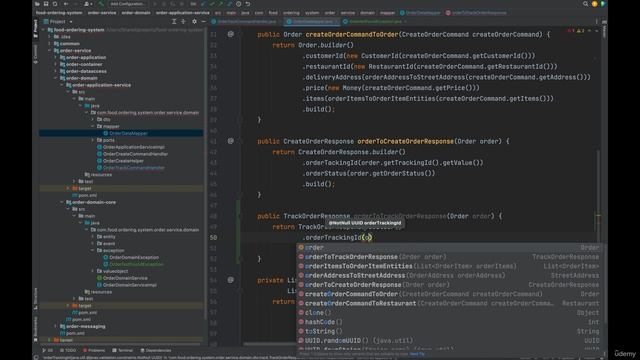Click gutter icon beside createOrderCommandToOrder method

[x=231, y=34]
